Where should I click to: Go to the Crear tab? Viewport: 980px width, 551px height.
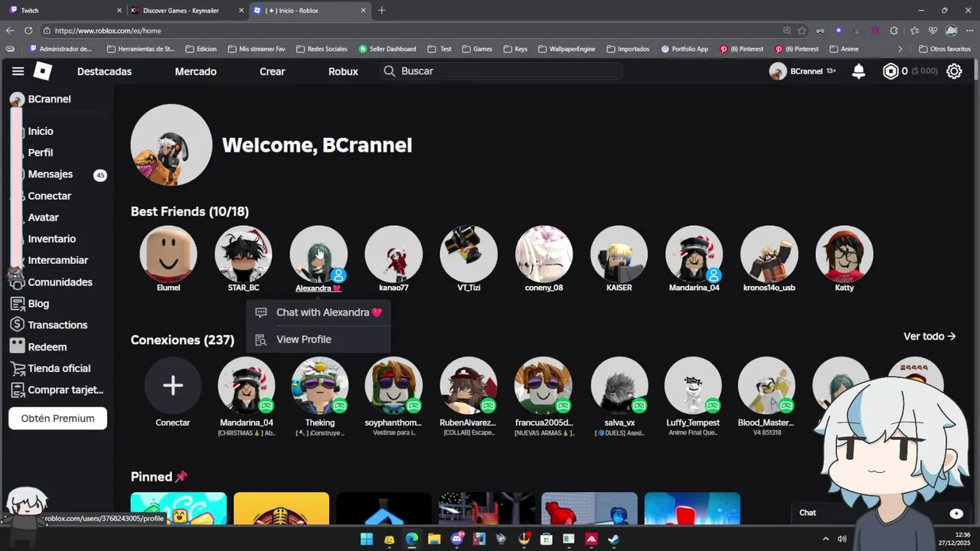click(272, 71)
